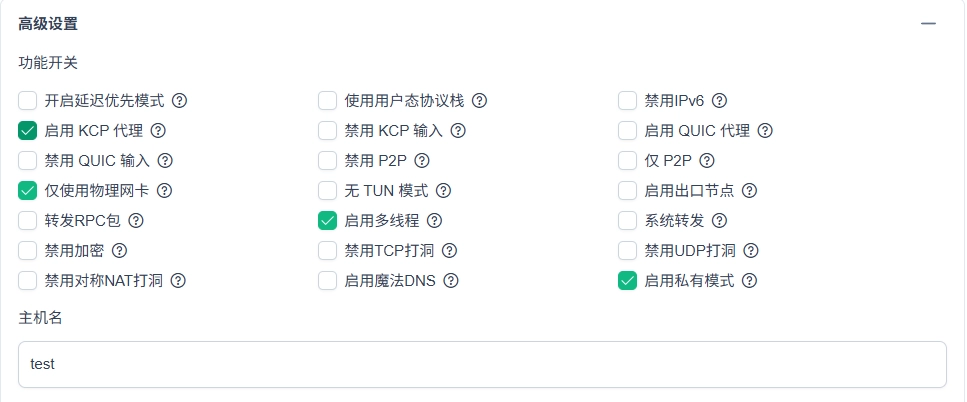
Task: Uncheck the 启用私有模式 checkbox
Action: tap(627, 280)
